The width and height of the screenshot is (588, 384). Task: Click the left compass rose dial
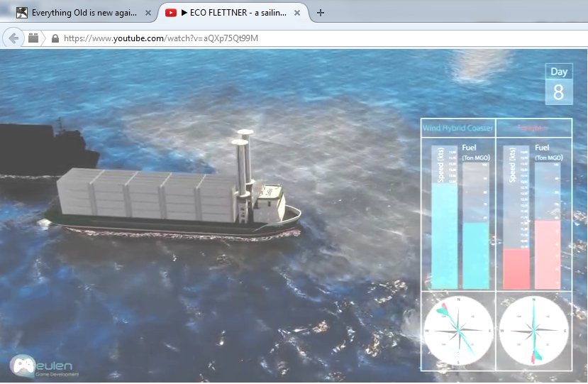point(457,331)
